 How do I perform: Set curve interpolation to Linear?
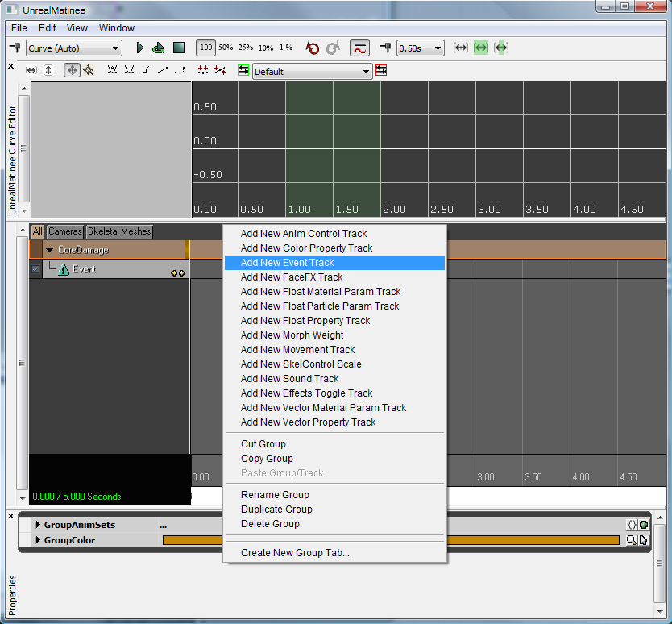point(163,70)
